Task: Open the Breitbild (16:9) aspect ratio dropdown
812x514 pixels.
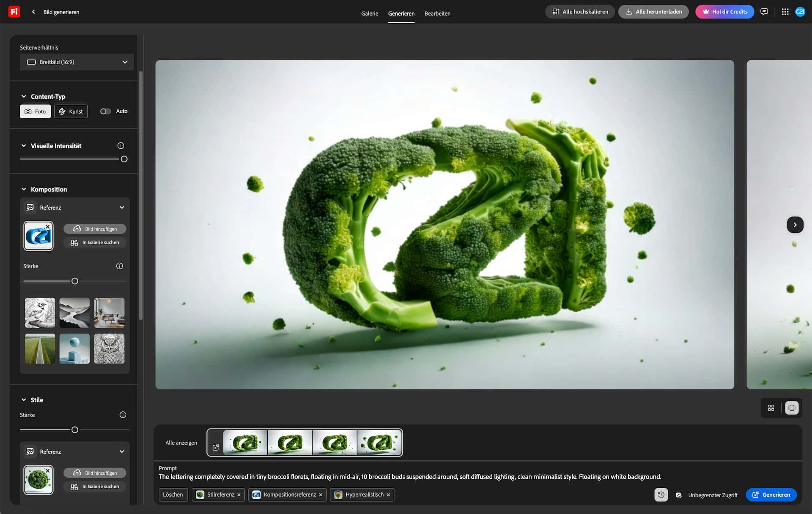Action: (77, 62)
